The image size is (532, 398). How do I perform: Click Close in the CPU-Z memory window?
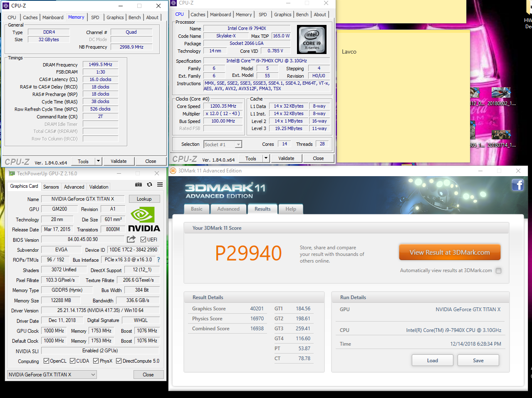pos(151,161)
